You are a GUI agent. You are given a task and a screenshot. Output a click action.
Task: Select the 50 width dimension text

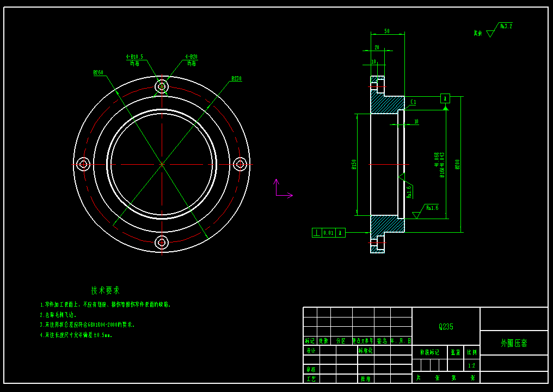coord(387,31)
